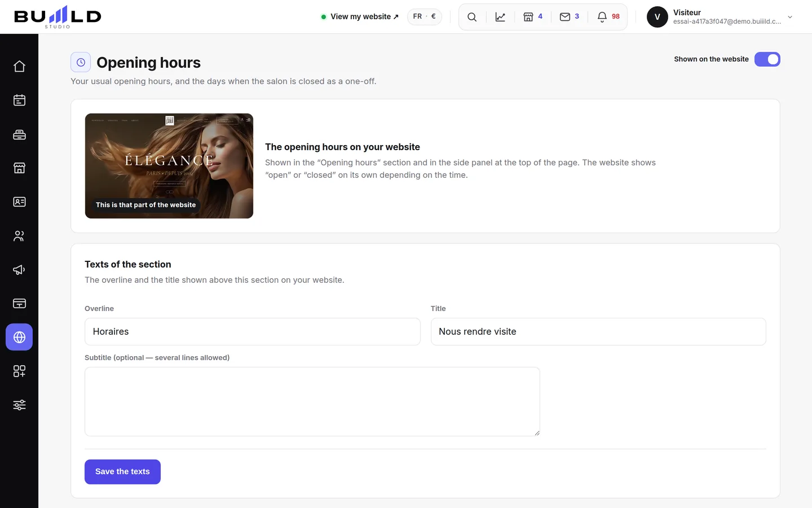Click the Subtitle textarea resize handle
Screen dimensions: 812x508
(x=536, y=432)
